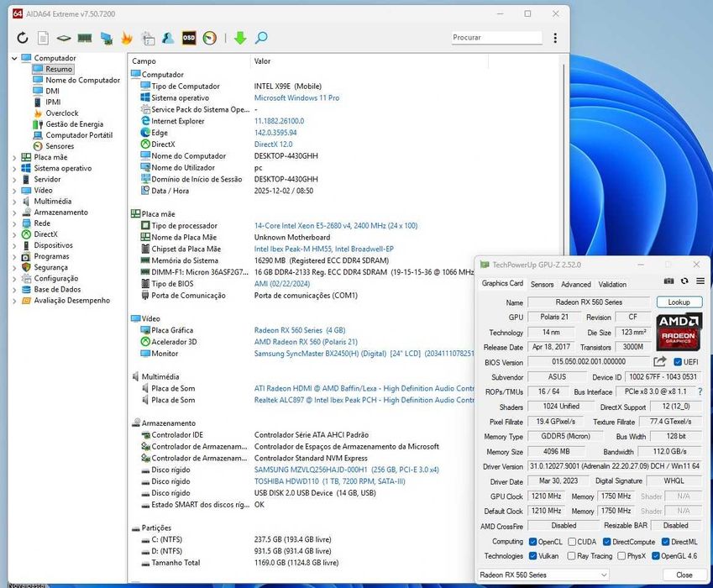Image resolution: width=713 pixels, height=588 pixels.
Task: Toggle the DirectCompute checkbox
Action: (x=606, y=542)
